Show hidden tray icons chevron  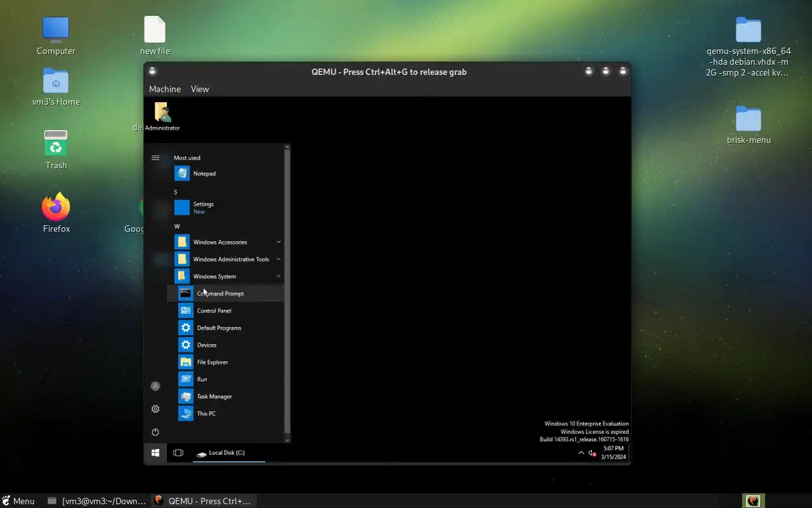click(x=581, y=453)
